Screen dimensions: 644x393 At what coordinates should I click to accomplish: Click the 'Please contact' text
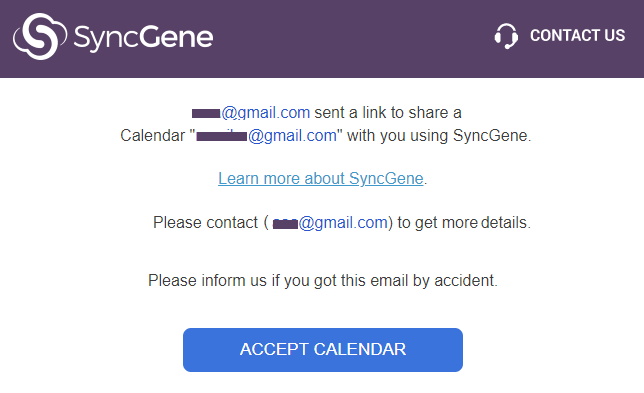(205, 223)
